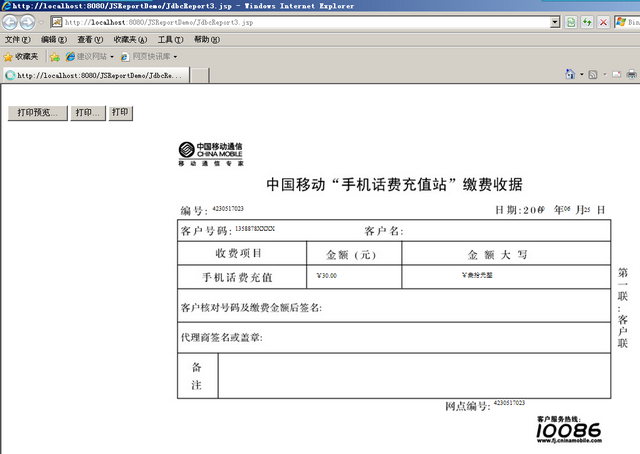Open a new blank tab
Screen dimensions: 640x454
point(200,76)
